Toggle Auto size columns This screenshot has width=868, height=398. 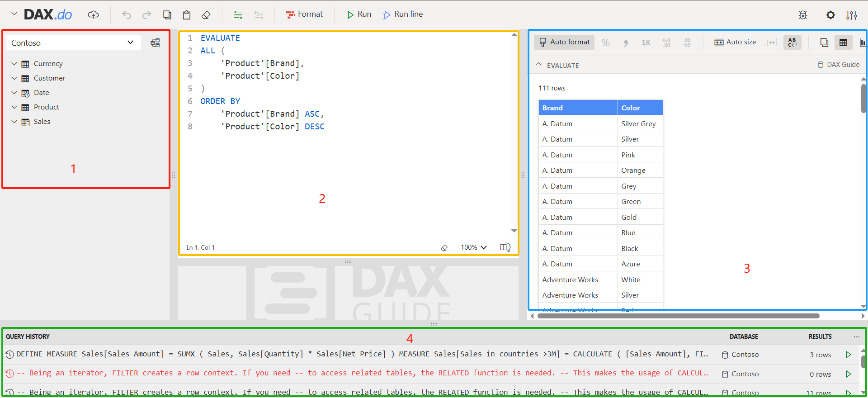coord(735,42)
